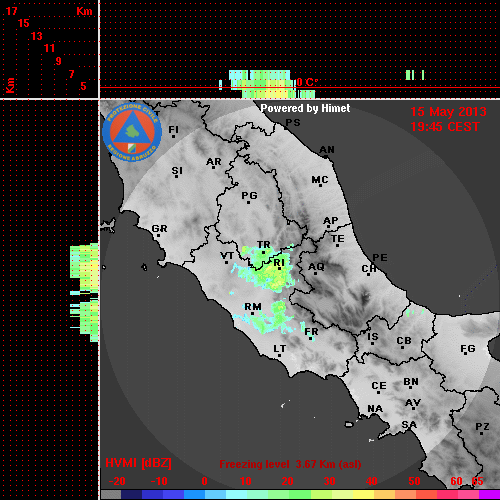Click the HVMI [dBZ] legend title

click(138, 463)
